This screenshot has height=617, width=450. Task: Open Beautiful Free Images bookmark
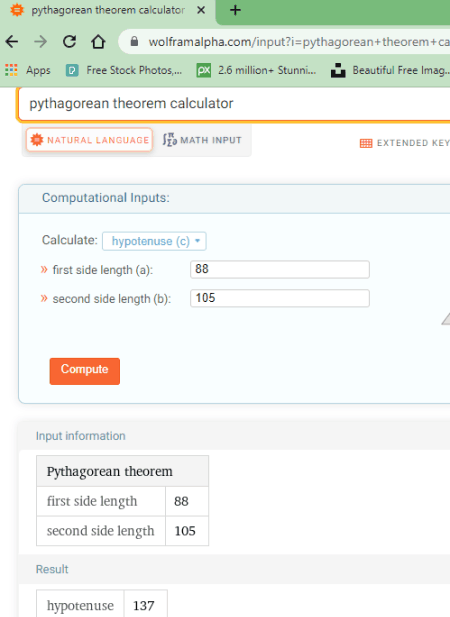click(x=389, y=70)
